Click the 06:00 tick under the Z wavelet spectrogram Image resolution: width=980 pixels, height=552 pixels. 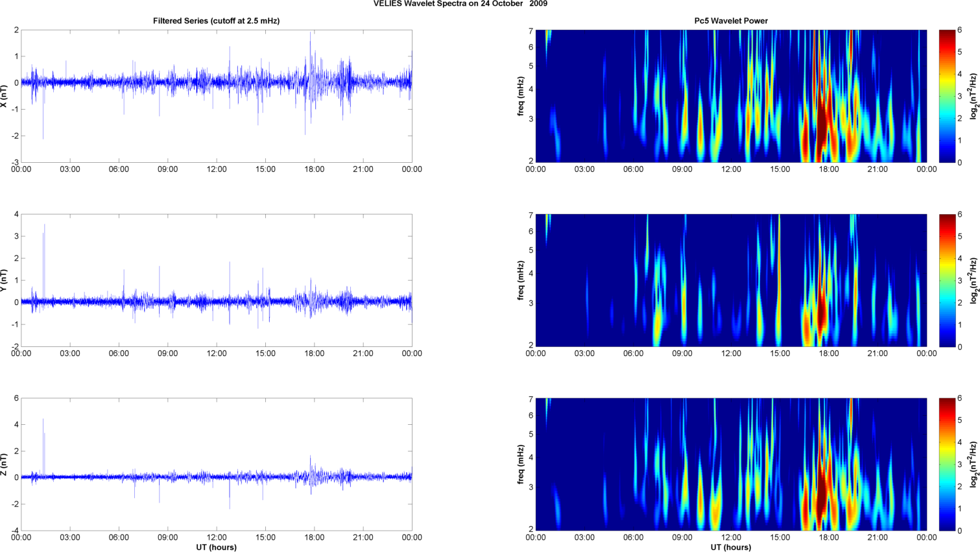[633, 538]
